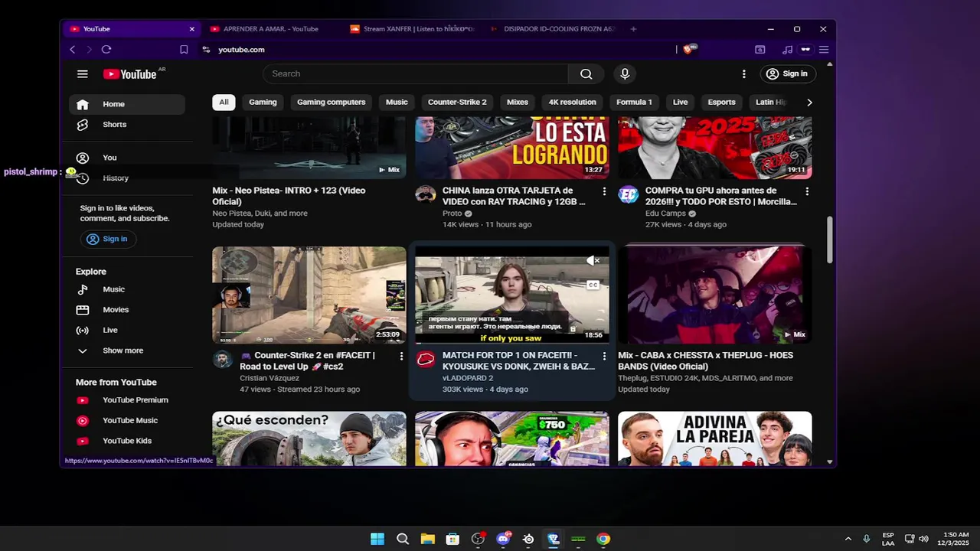Start voice search with microphone icon
The height and width of the screenshot is (551, 980).
[625, 73]
